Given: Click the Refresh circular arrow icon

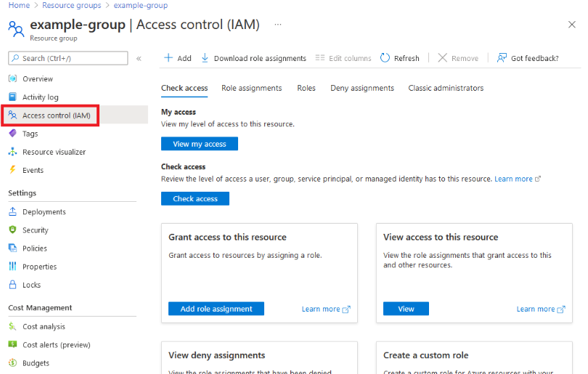Looking at the screenshot, I should [385, 58].
